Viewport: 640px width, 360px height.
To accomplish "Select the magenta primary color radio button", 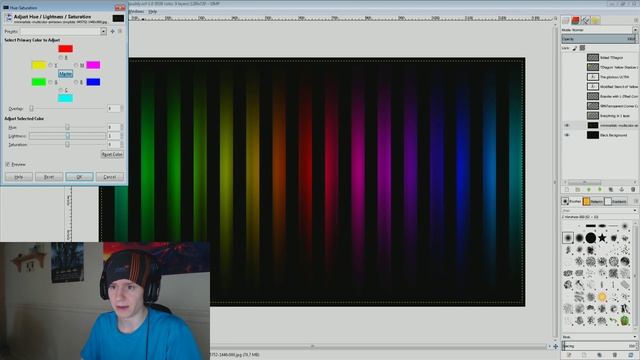I will [x=76, y=65].
